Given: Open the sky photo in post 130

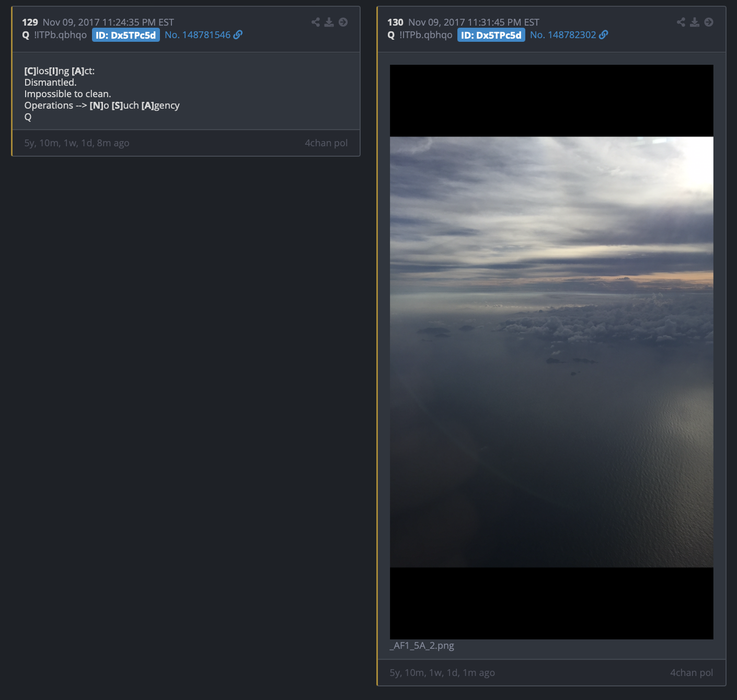Looking at the screenshot, I should tap(551, 352).
